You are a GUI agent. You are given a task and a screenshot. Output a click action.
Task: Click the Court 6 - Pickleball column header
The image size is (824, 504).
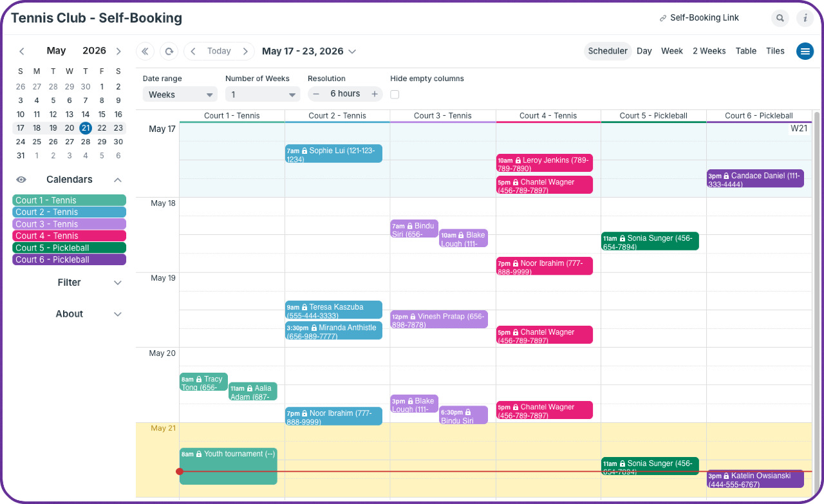(758, 116)
